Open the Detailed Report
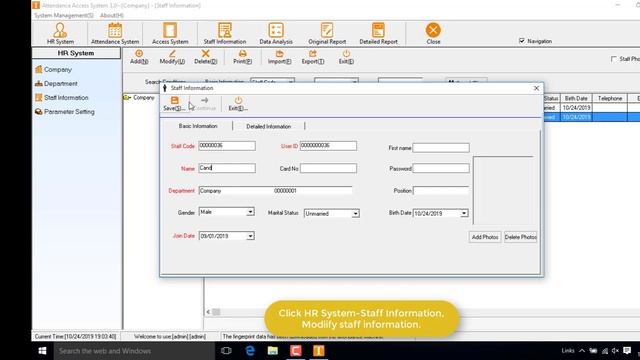 (378, 33)
